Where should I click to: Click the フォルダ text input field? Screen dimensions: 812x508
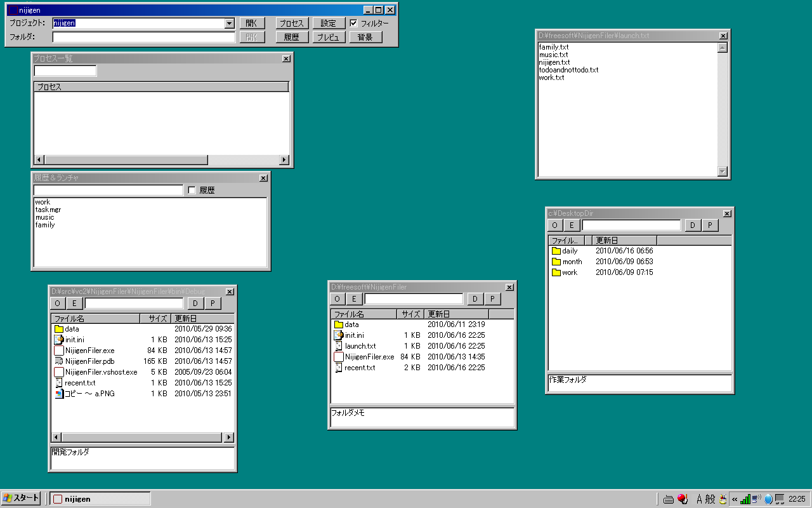[x=144, y=37]
